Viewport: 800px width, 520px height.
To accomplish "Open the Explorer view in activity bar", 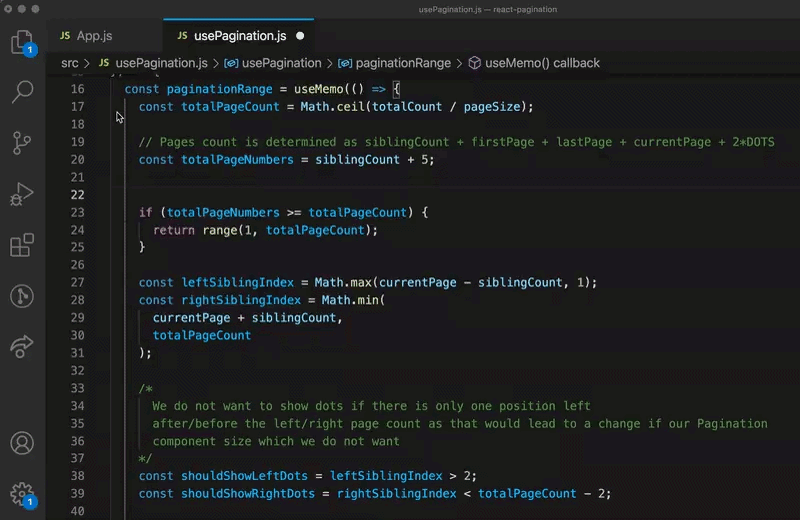I will point(22,42).
